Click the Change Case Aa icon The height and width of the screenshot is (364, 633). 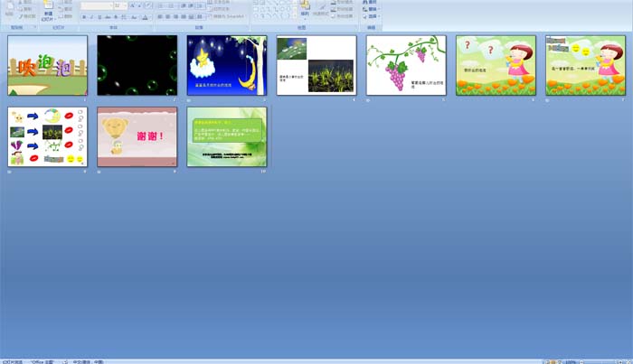[x=134, y=17]
